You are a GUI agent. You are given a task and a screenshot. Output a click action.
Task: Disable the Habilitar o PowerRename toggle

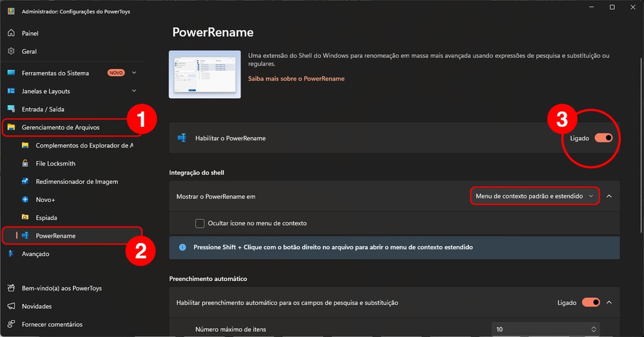pos(603,138)
